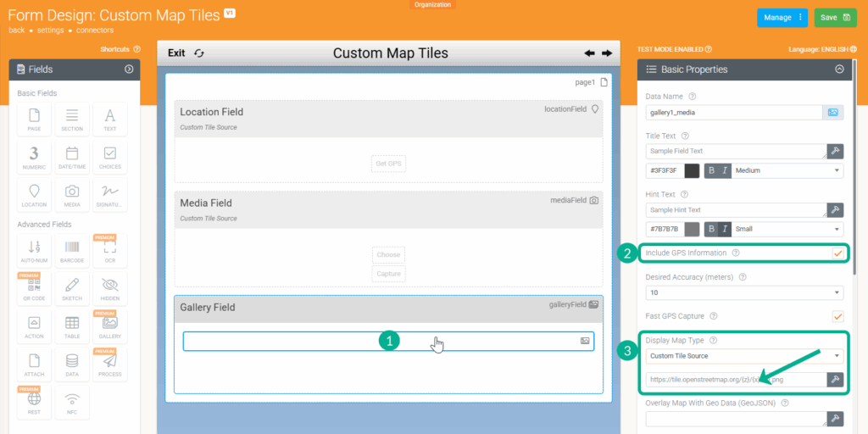Click the Get GPS button

[388, 164]
